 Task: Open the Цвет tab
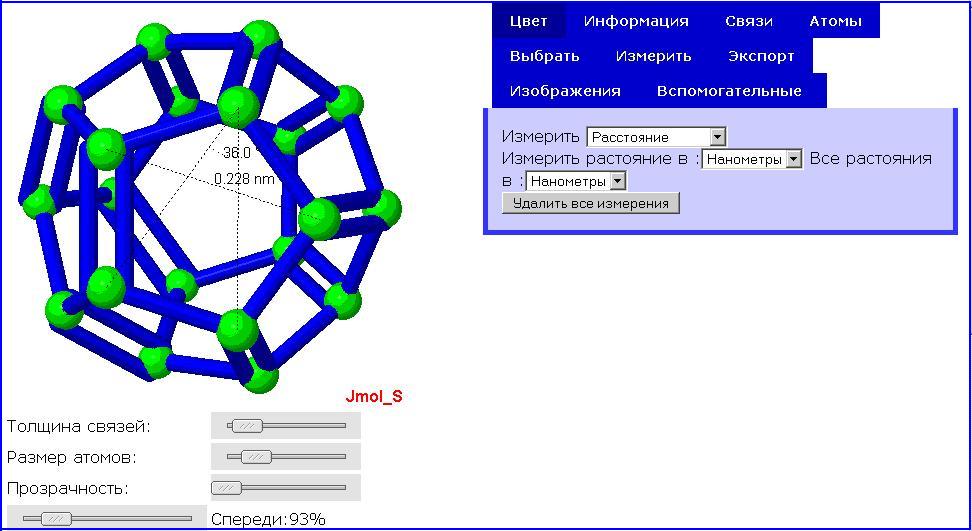pos(529,20)
